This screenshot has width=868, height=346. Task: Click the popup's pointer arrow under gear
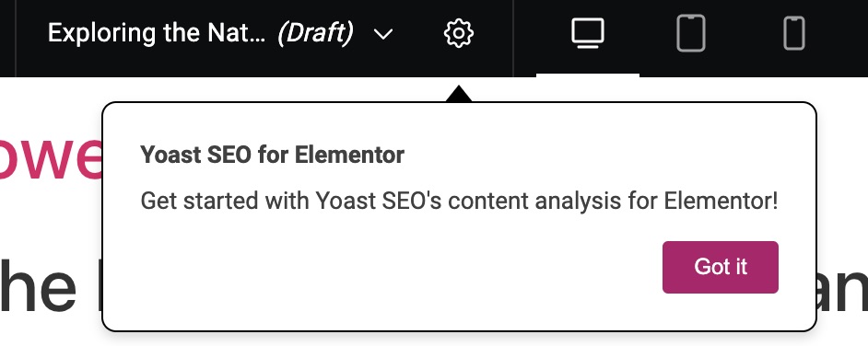pos(458,94)
